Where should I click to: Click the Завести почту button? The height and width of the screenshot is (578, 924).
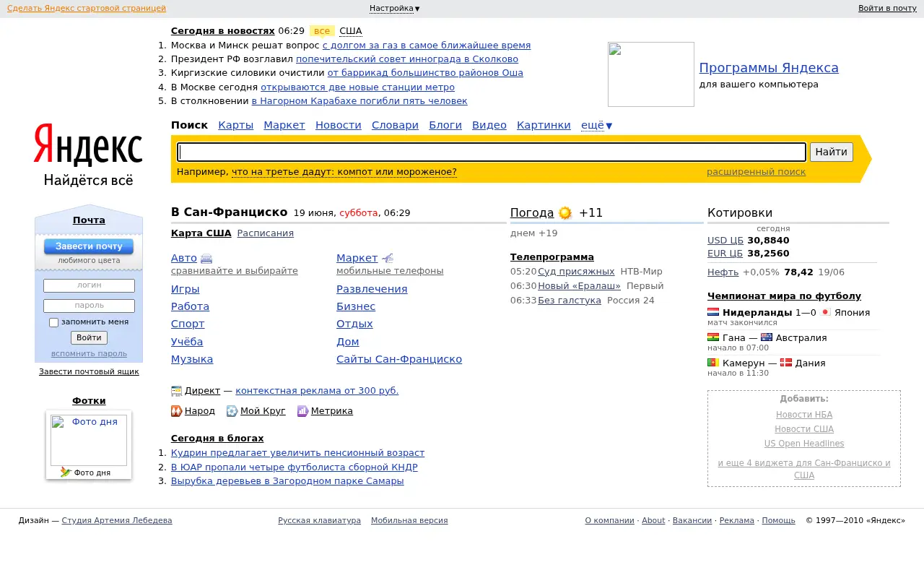click(89, 246)
